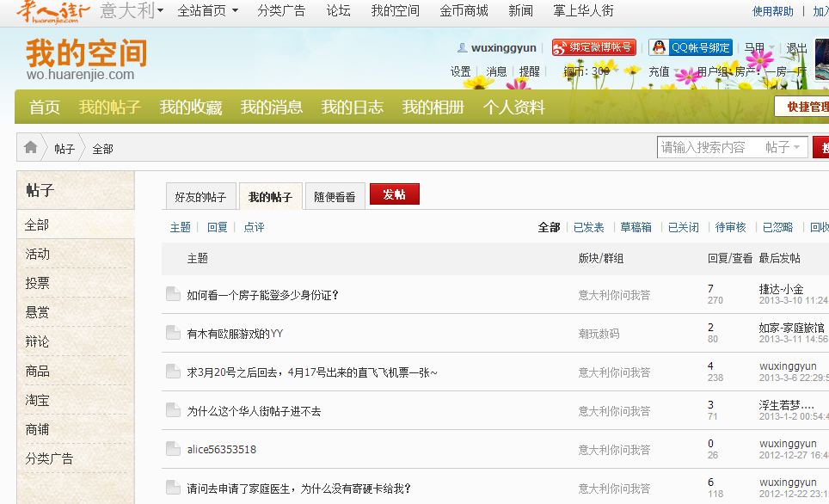The height and width of the screenshot is (504, 829).
Task: Click the Huarenjie site logo
Action: 52,12
